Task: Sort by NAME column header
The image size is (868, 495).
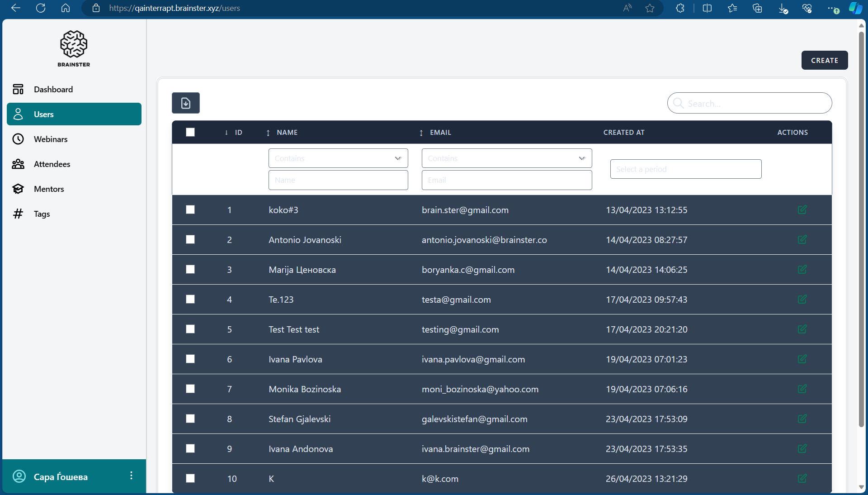Action: 287,133
